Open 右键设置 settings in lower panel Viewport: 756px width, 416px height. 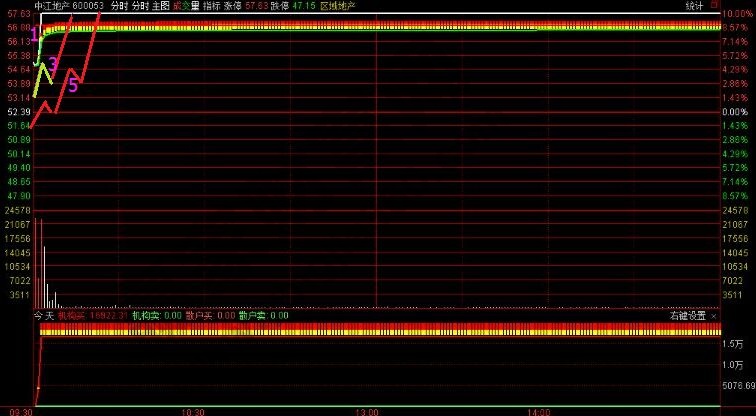(686, 316)
